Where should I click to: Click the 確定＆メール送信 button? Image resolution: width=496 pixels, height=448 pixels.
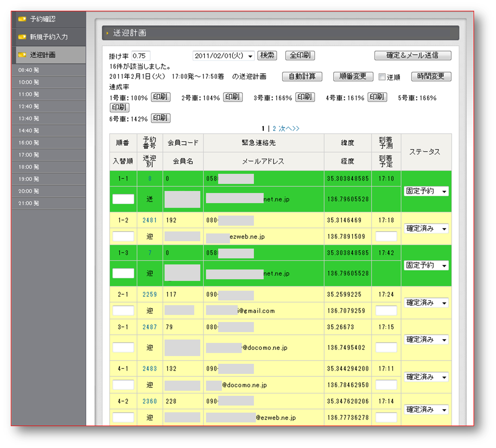(412, 55)
